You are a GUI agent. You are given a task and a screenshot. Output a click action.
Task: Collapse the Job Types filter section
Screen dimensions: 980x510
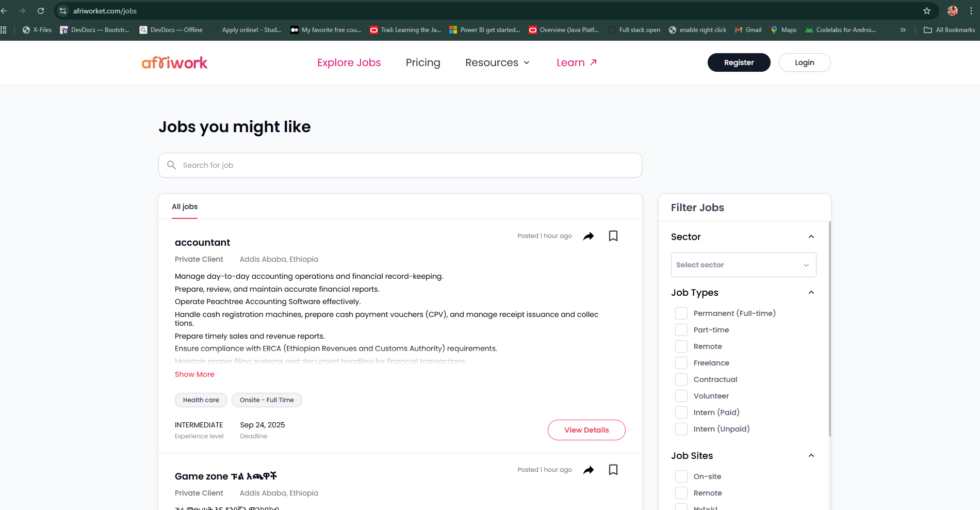click(811, 293)
